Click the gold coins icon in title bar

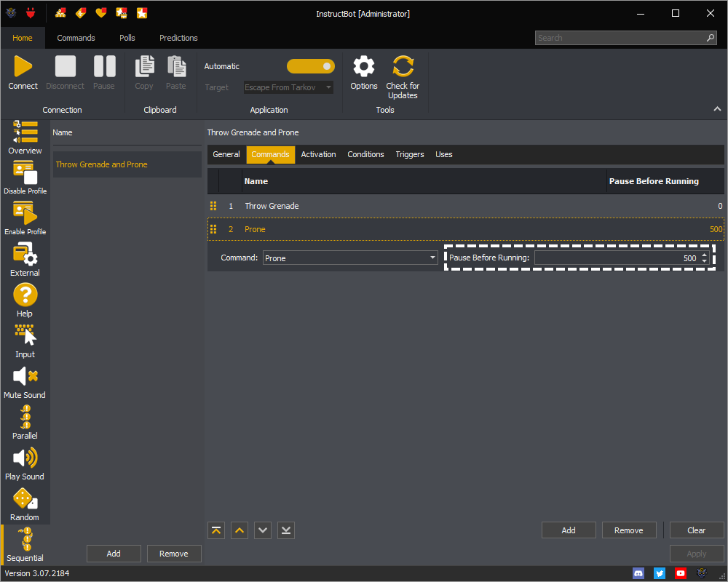pos(60,13)
